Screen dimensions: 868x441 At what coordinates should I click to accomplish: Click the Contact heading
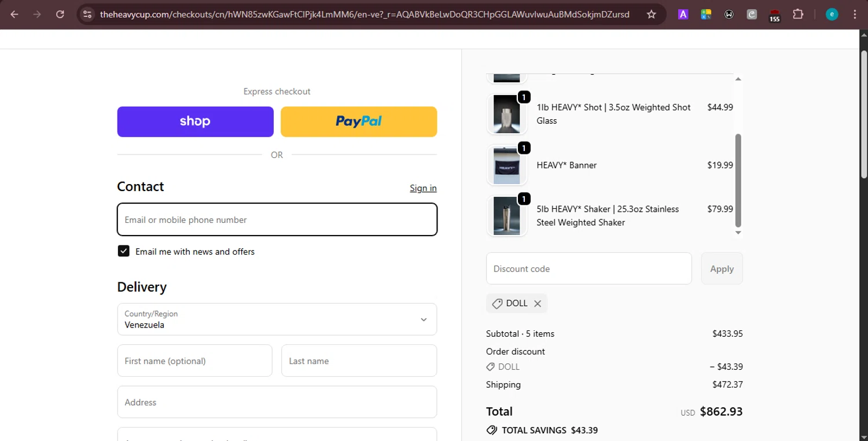pyautogui.click(x=141, y=186)
